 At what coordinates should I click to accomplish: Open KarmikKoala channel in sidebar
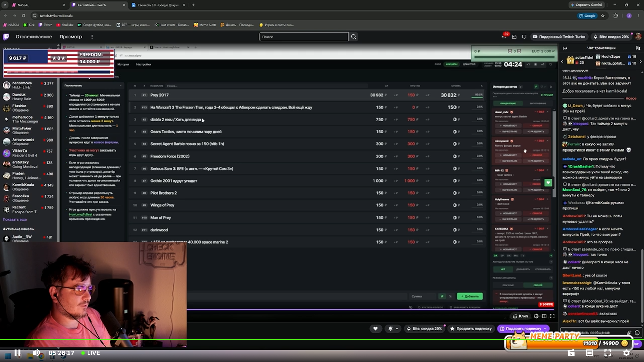tap(28, 187)
